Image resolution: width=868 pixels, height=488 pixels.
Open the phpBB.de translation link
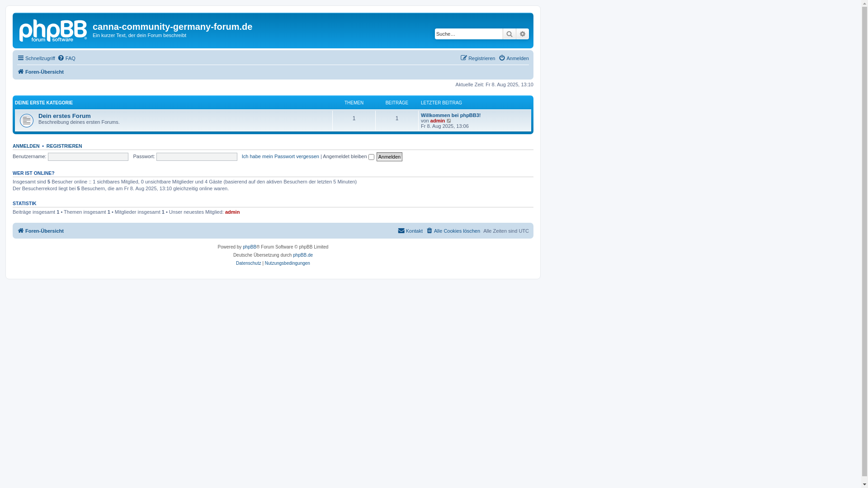pyautogui.click(x=303, y=255)
